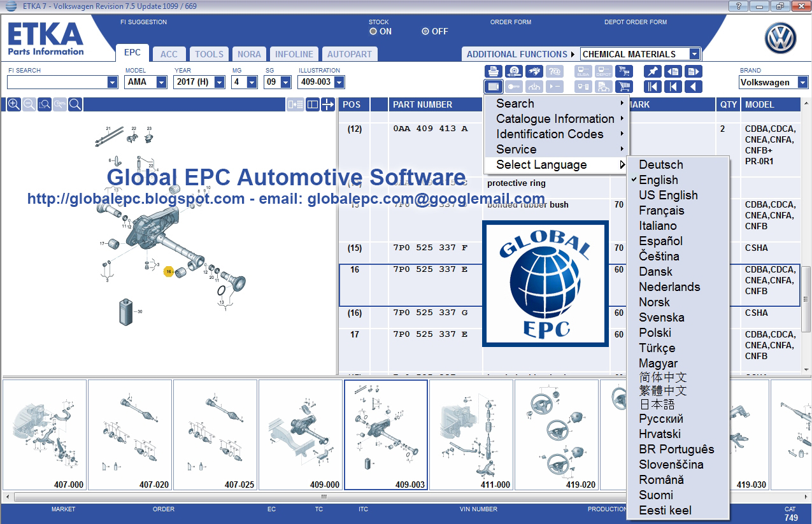Viewport: 812px width, 524px height.
Task: Go to next page icon with right arrow
Action: [694, 71]
